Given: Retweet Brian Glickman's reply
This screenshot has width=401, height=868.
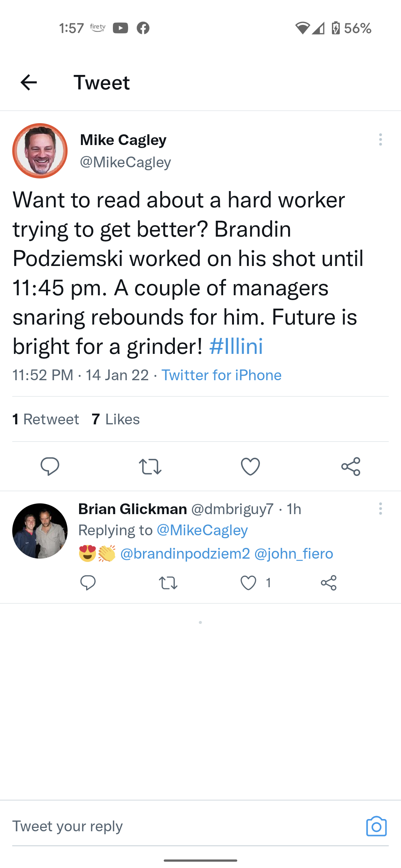Looking at the screenshot, I should [168, 583].
